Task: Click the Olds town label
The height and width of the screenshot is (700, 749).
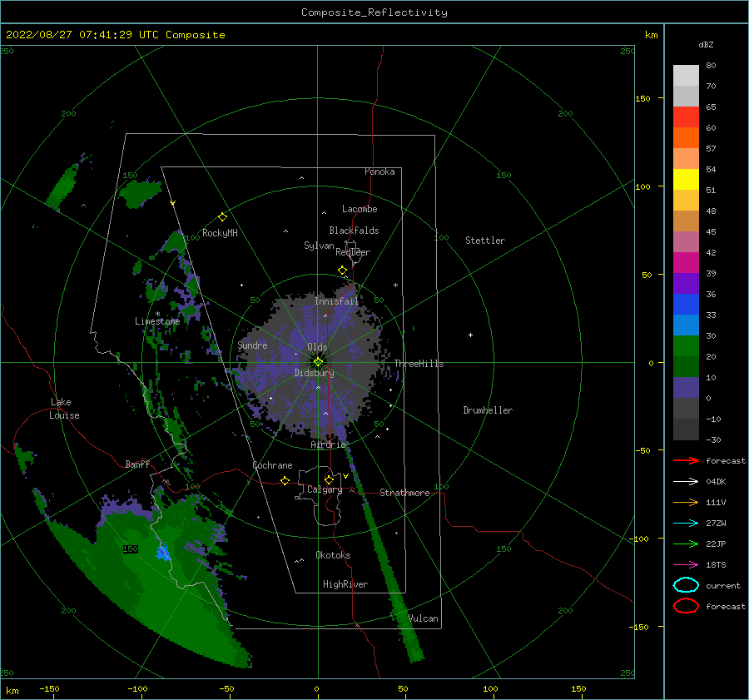Action: 317,347
